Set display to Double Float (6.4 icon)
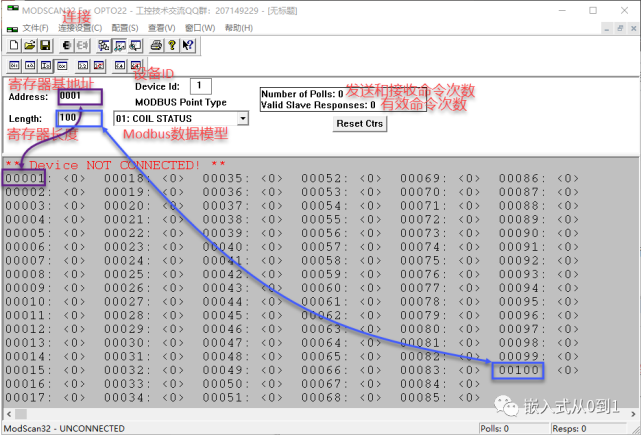Viewport: 641px width, 435px height. [120, 65]
